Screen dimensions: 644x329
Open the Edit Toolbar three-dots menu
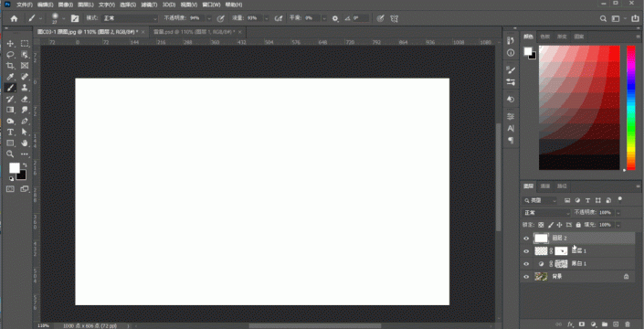[25, 154]
